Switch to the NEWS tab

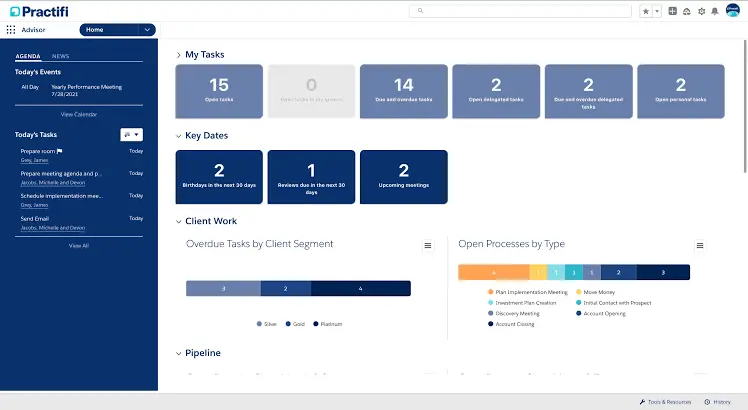[61, 56]
